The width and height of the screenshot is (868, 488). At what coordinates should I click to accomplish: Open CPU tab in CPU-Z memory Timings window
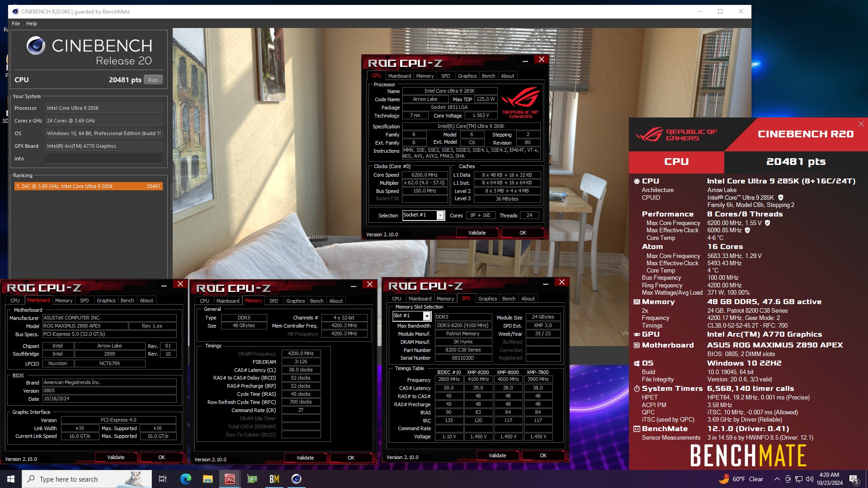(x=204, y=301)
